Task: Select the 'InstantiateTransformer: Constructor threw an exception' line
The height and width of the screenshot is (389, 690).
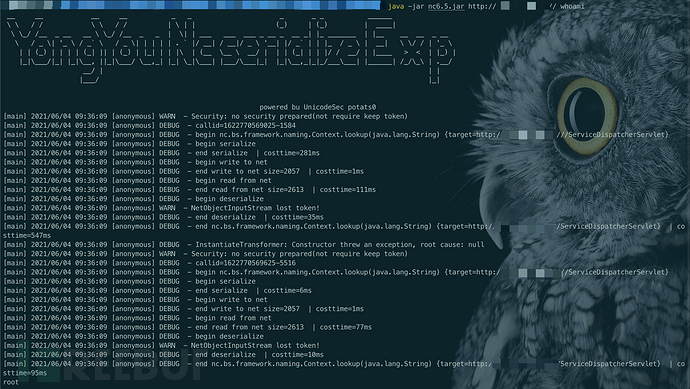Action: tap(243, 245)
